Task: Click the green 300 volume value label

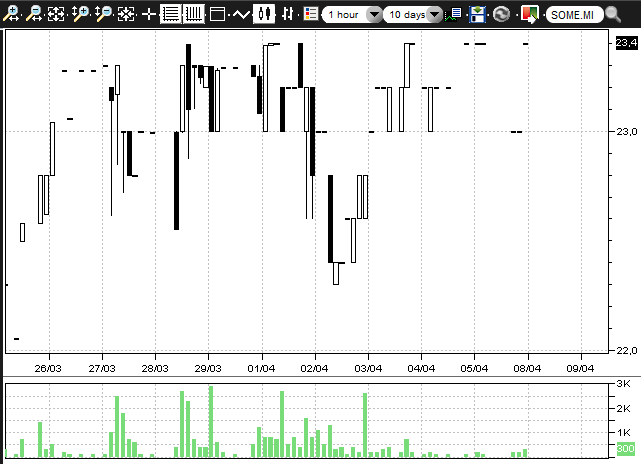Action: click(625, 448)
